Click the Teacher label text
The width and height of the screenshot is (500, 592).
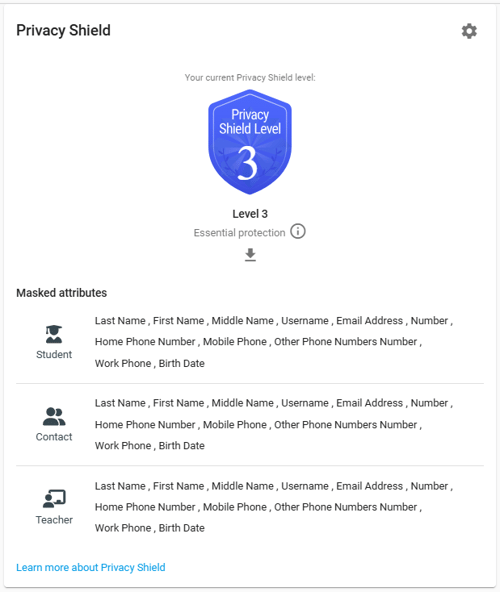point(54,520)
